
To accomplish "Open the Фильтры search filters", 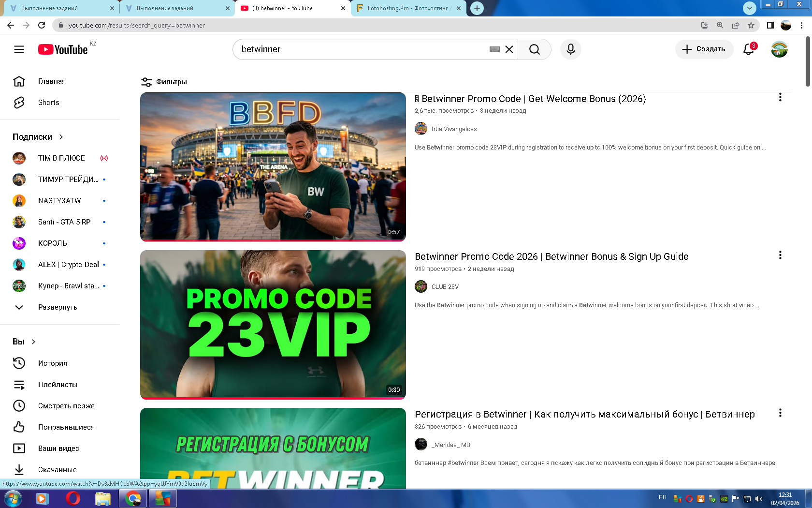I will click(164, 82).
